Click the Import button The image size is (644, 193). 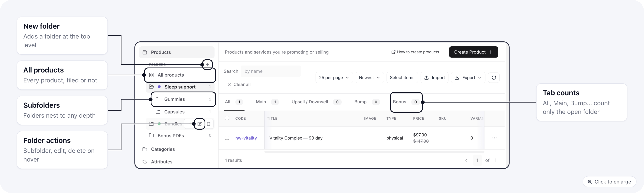[434, 78]
